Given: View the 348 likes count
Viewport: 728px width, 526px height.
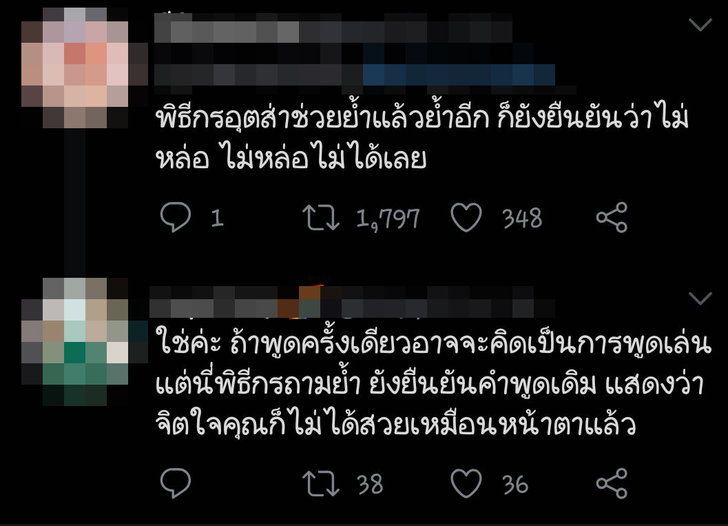Looking at the screenshot, I should pos(522,218).
